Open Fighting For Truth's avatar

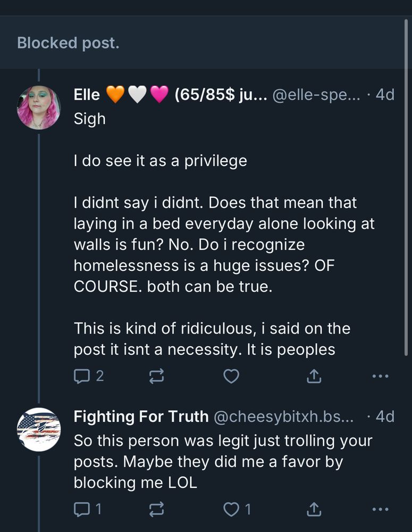pos(39,429)
